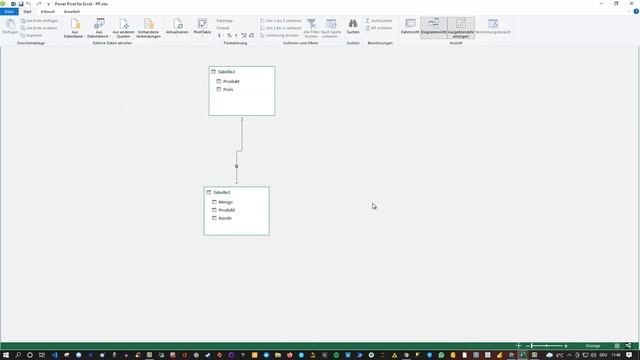This screenshot has height=360, width=640.
Task: Click Am Ende ersetzen
Action: click(x=39, y=28)
